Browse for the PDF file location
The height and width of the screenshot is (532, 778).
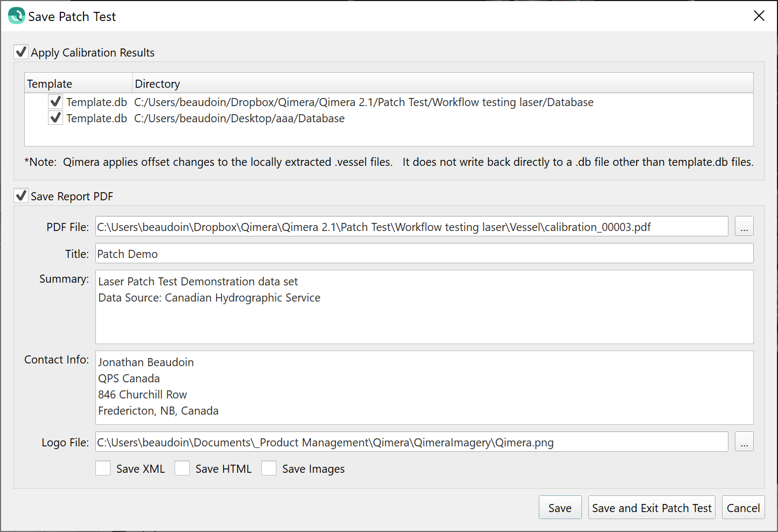744,227
